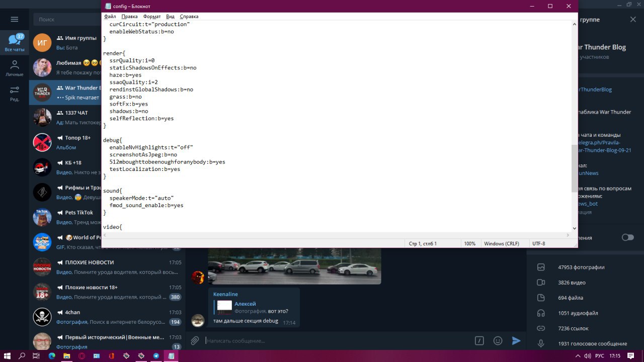Click Notepad scroll down arrow
The image size is (644, 362).
point(574,228)
